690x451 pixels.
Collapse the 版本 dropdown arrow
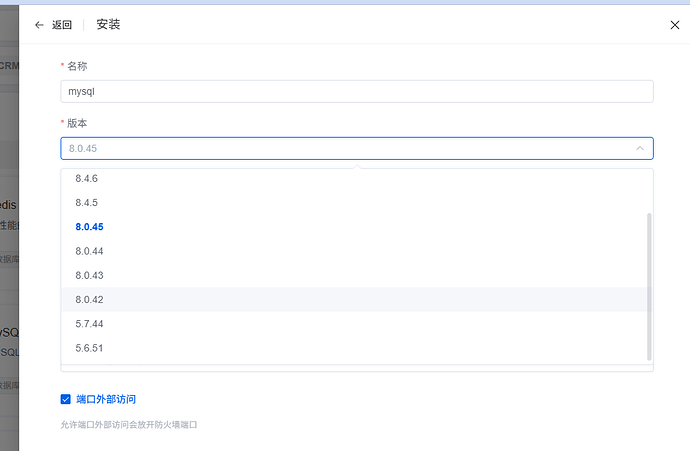[640, 148]
